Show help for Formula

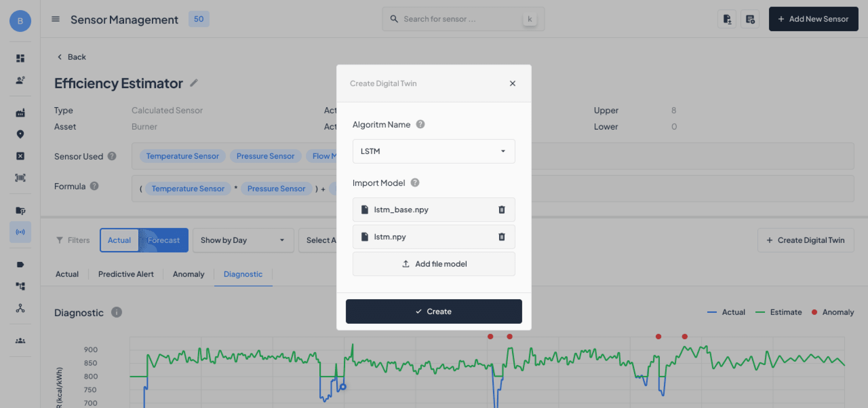(94, 186)
